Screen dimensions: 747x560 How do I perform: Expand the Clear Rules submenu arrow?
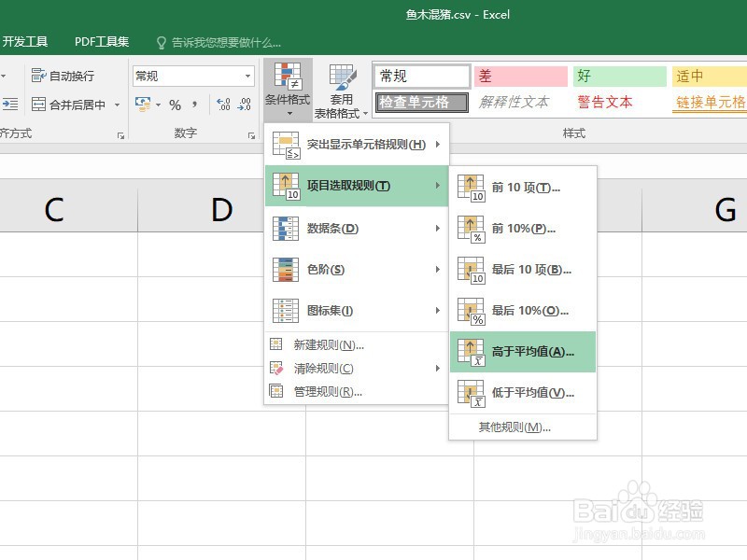(x=438, y=368)
